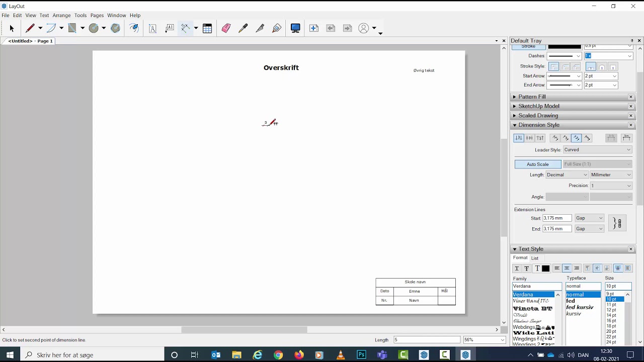
Task: Select the Polygon tool
Action: (115, 29)
